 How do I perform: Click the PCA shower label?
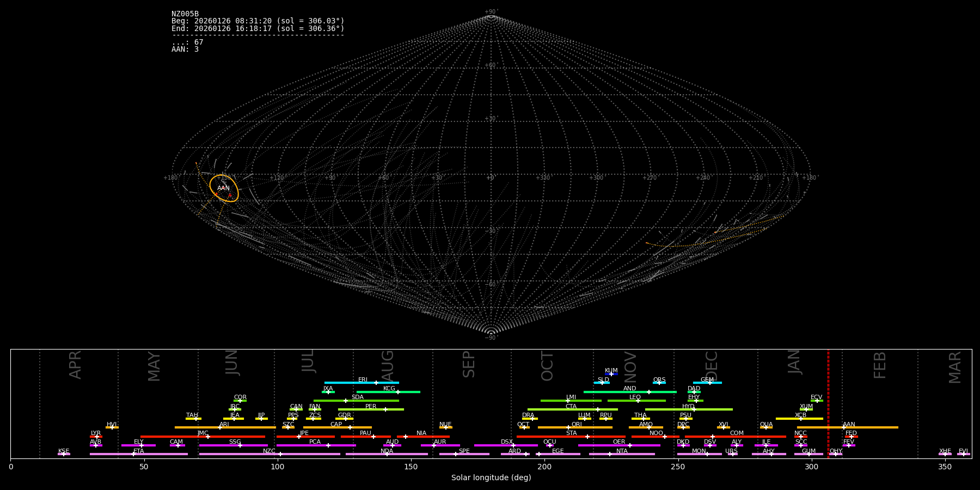[315, 442]
